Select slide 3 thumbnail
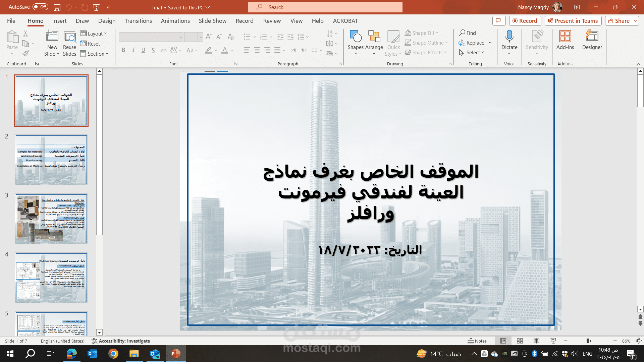Viewport: 644px width, 362px height. (x=51, y=219)
